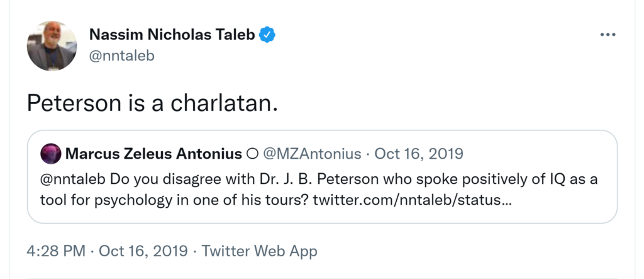
Task: Click the Twitter Web App source label
Action: click(x=260, y=251)
